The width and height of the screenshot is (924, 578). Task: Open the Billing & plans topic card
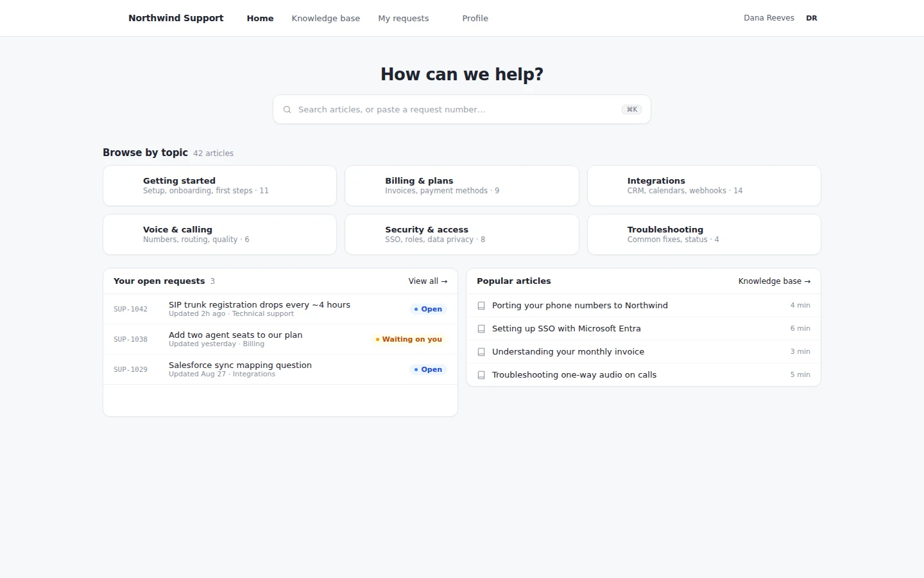coord(462,186)
